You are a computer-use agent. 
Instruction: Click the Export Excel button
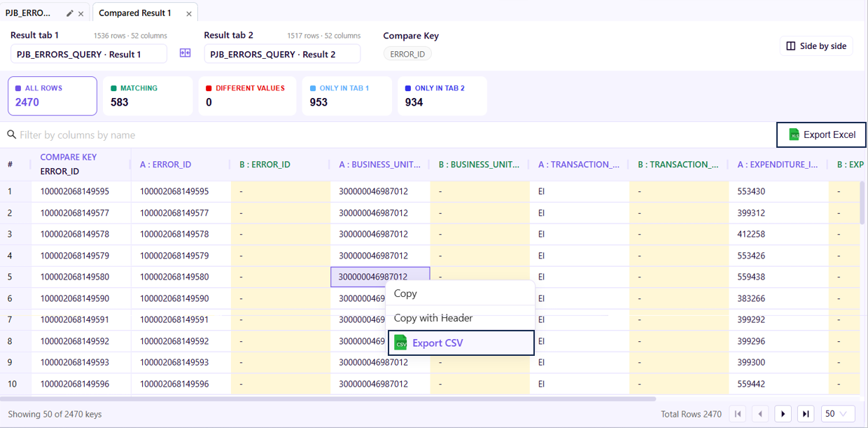click(x=821, y=134)
